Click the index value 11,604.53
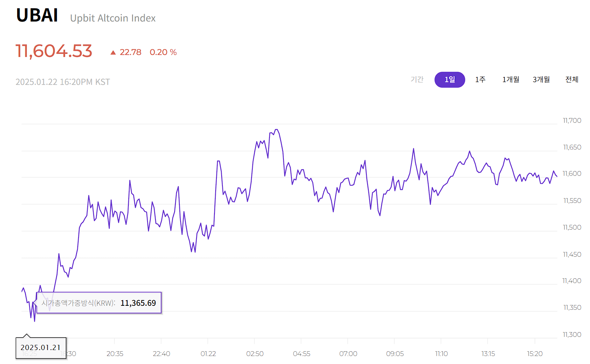 click(53, 51)
